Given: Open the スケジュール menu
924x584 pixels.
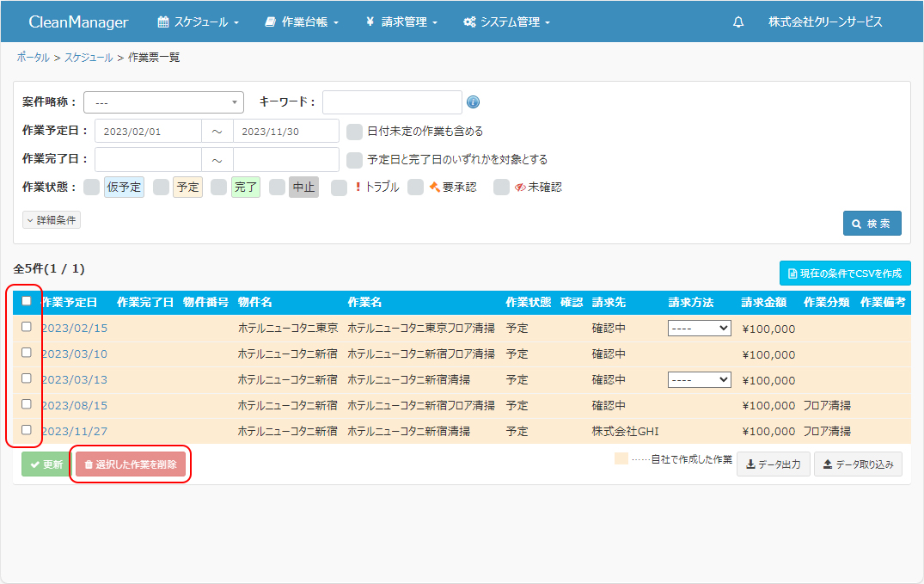Looking at the screenshot, I should click(x=199, y=22).
